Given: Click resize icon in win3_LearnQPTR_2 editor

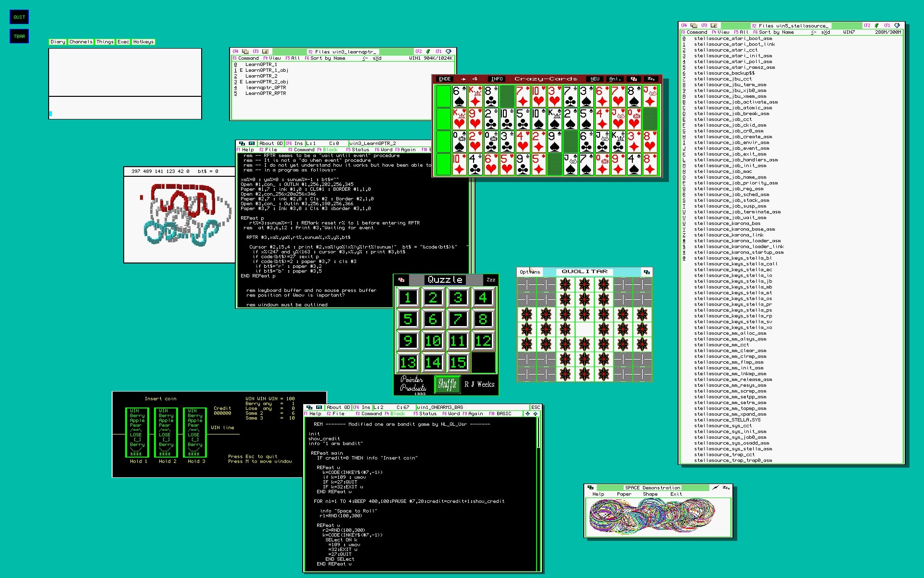Looking at the screenshot, I should [x=252, y=144].
